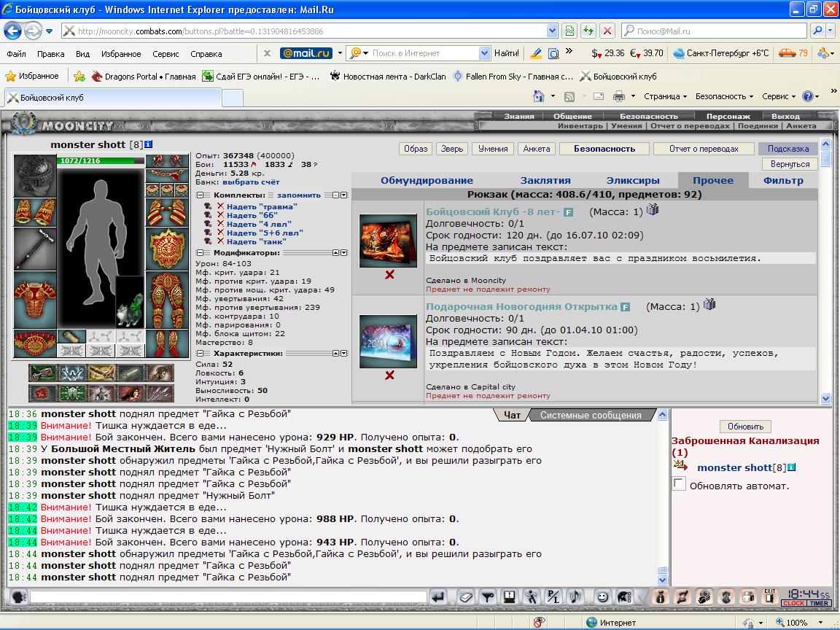The image size is (840, 630).
Task: Click the chat message input field
Action: click(x=228, y=596)
